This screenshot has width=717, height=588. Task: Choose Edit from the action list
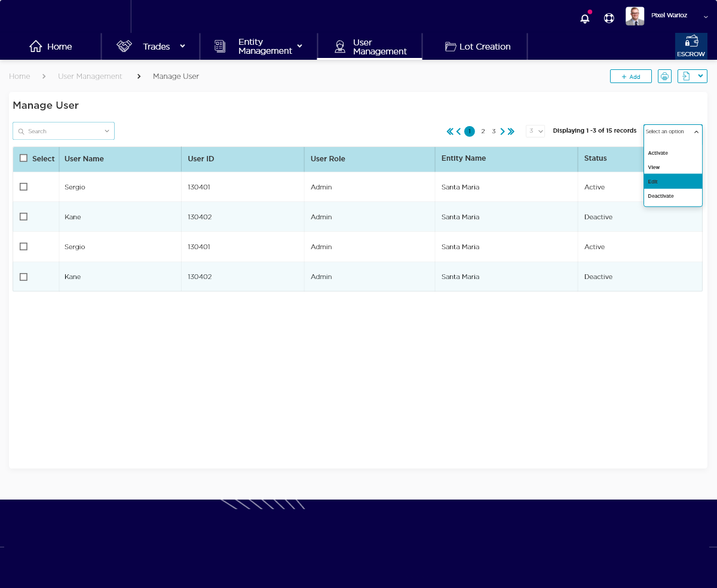point(673,182)
